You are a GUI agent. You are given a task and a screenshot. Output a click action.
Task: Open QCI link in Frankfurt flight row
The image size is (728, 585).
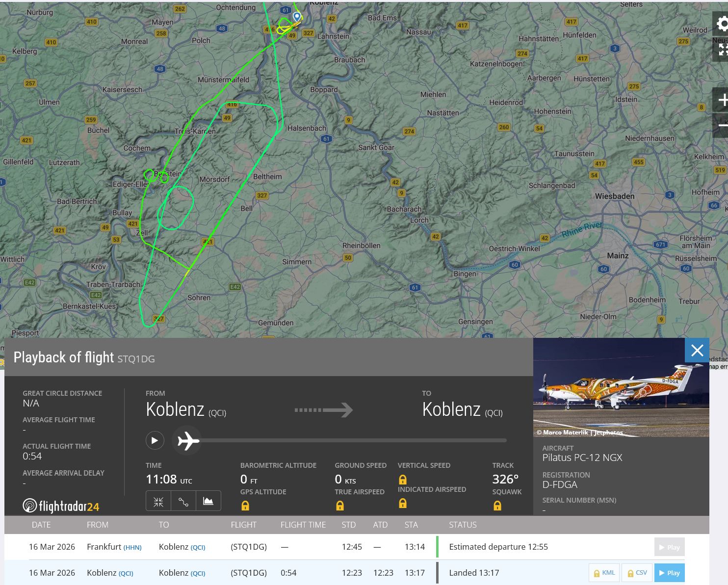coord(198,547)
